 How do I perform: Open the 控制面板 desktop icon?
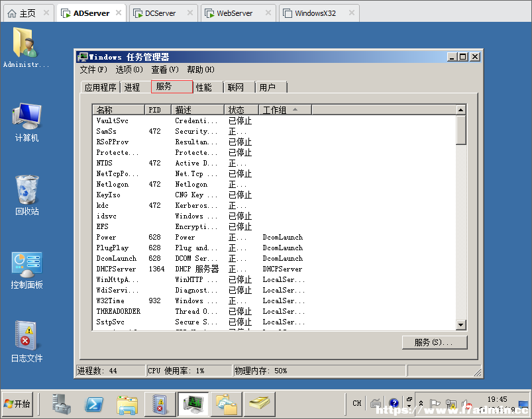[x=27, y=270]
